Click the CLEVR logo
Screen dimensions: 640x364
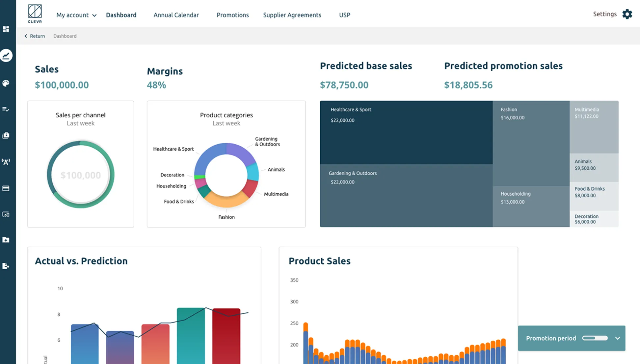pos(35,14)
